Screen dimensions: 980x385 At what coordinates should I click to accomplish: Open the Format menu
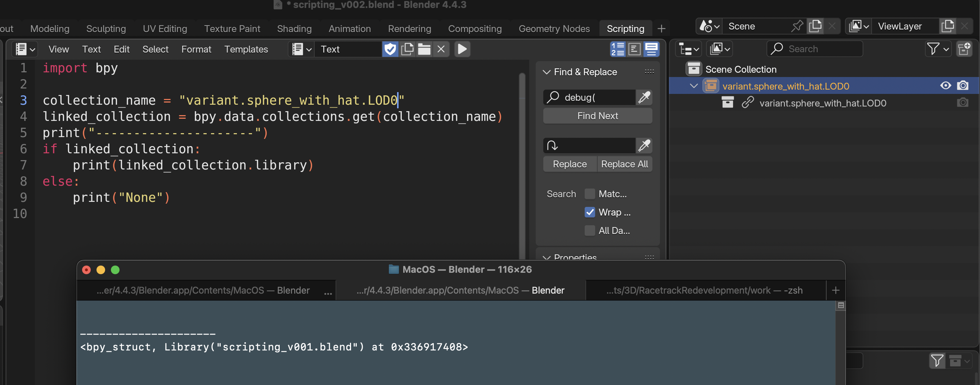click(196, 49)
